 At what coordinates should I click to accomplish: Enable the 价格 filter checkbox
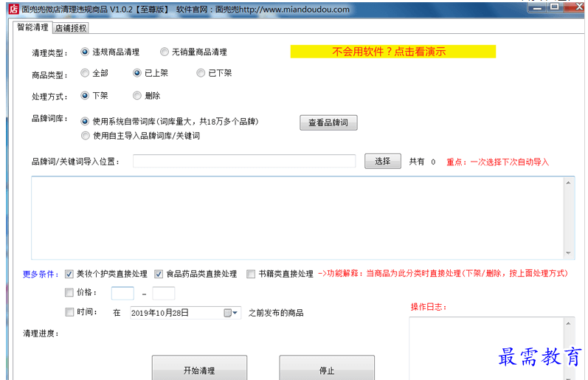(69, 292)
